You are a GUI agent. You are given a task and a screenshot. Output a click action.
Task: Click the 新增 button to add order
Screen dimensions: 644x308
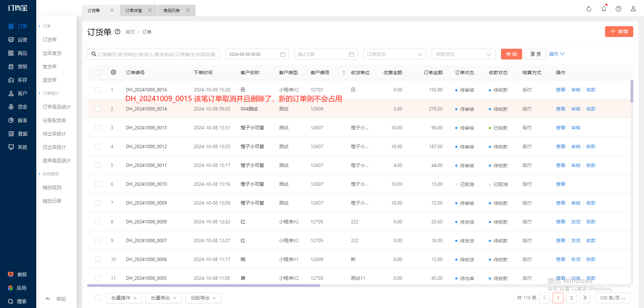click(619, 32)
